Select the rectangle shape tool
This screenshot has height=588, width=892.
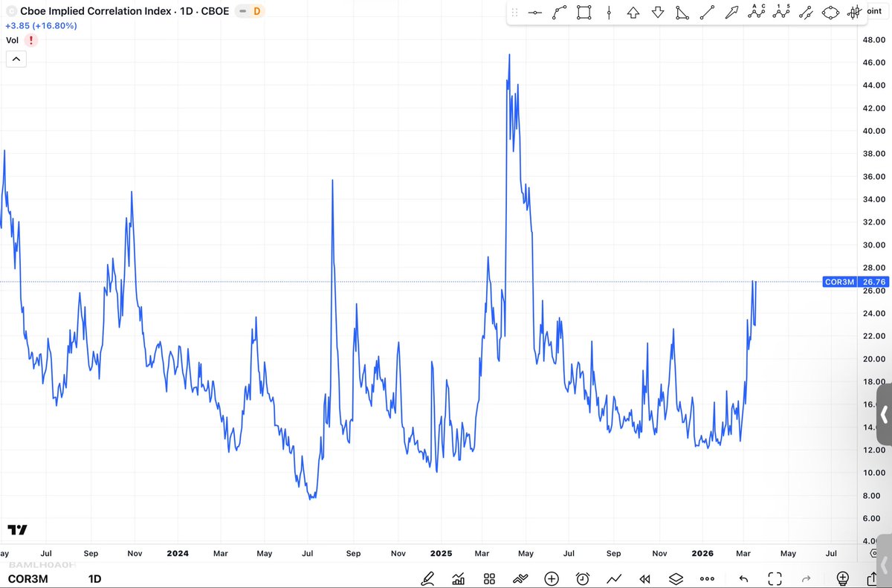tap(584, 13)
